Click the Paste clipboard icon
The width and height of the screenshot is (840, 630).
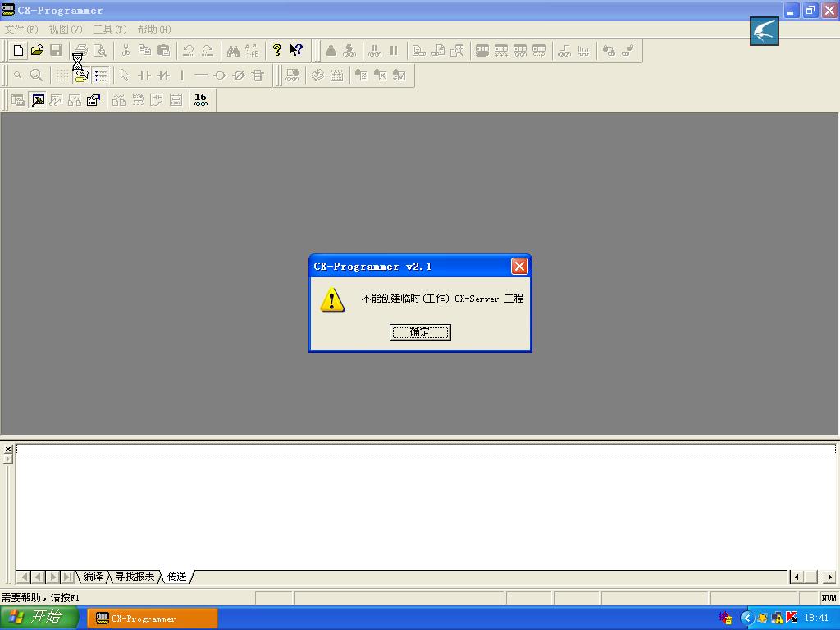163,50
